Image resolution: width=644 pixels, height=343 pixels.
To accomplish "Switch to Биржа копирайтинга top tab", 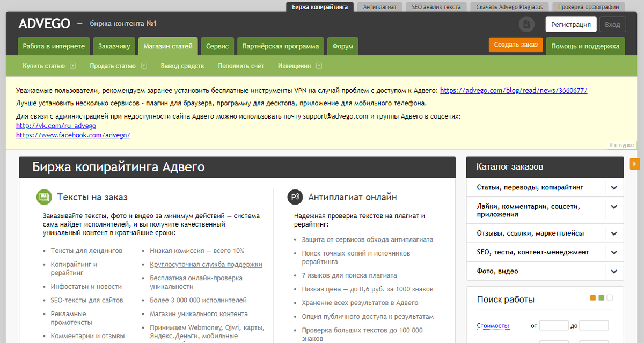I will (320, 7).
